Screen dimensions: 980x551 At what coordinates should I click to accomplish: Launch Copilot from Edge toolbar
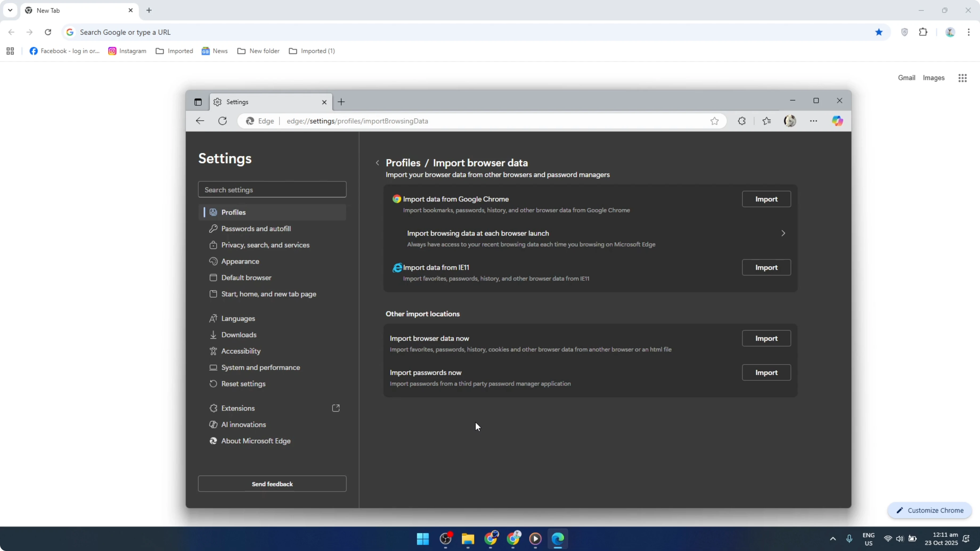tap(837, 121)
